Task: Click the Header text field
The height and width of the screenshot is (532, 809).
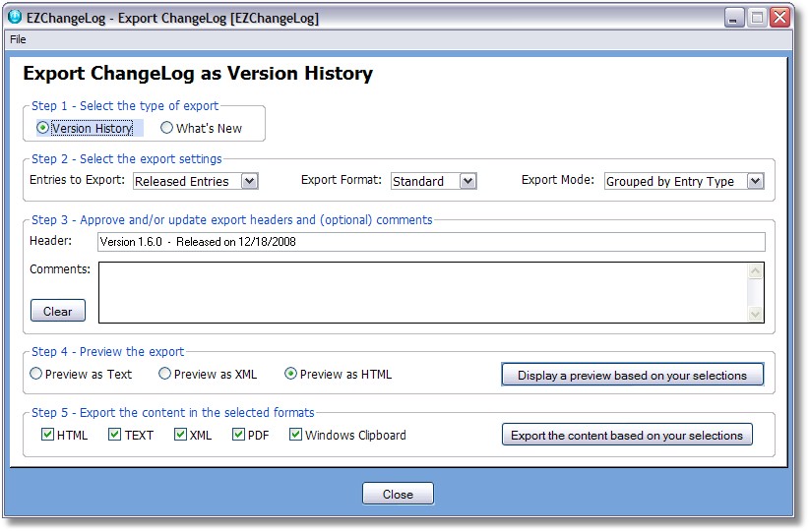Action: pyautogui.click(x=431, y=242)
